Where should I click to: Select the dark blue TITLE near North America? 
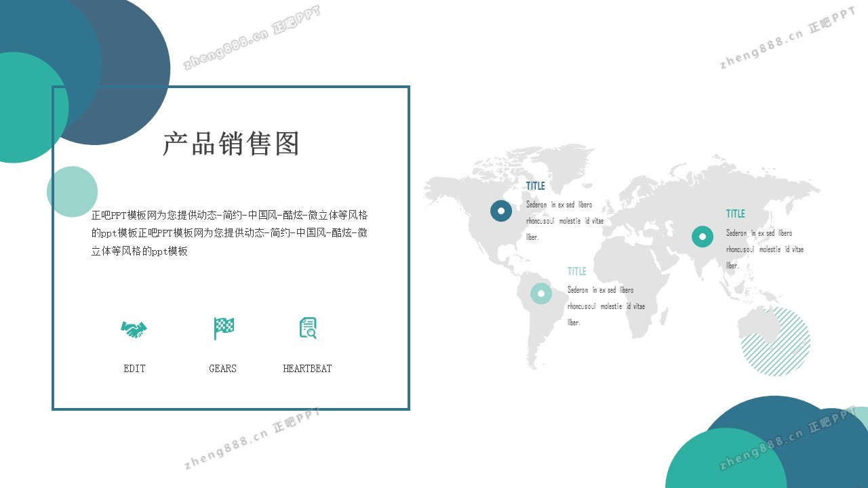pyautogui.click(x=535, y=186)
